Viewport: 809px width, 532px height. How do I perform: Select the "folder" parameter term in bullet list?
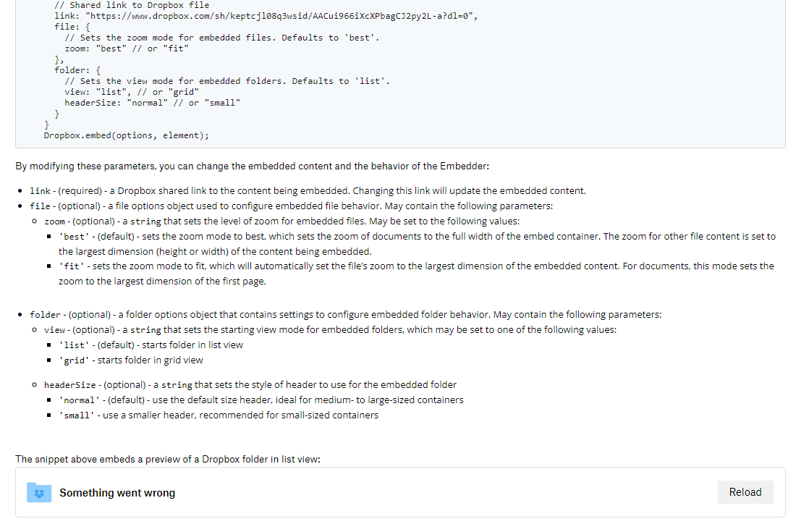(45, 315)
